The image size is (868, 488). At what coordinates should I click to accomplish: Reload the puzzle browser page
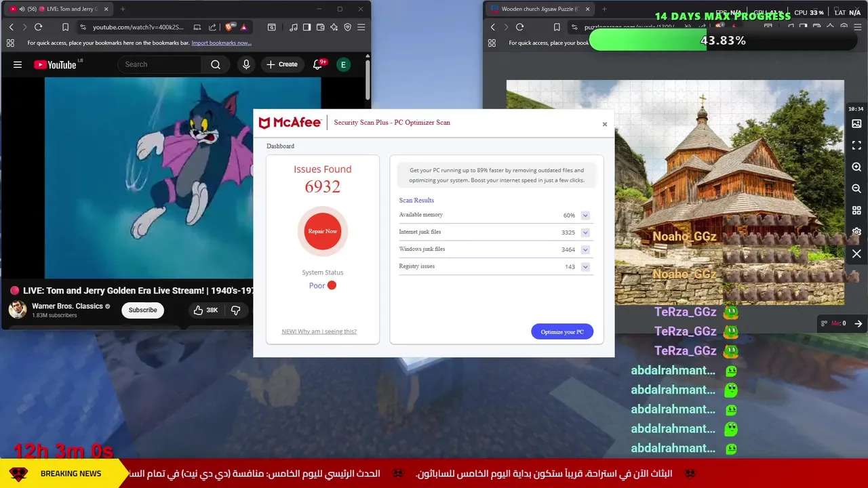[520, 27]
